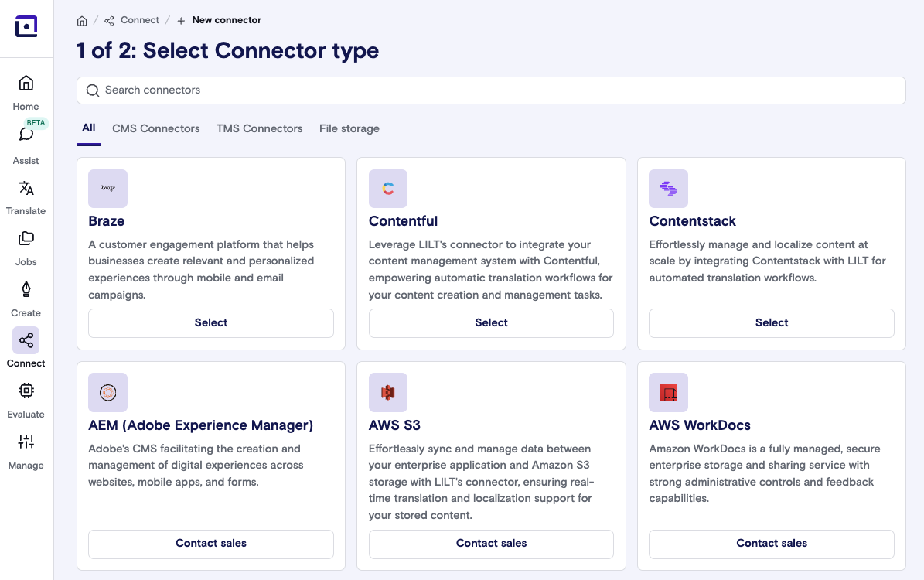The image size is (924, 580).
Task: Select the Contentstack connector
Action: [772, 323]
